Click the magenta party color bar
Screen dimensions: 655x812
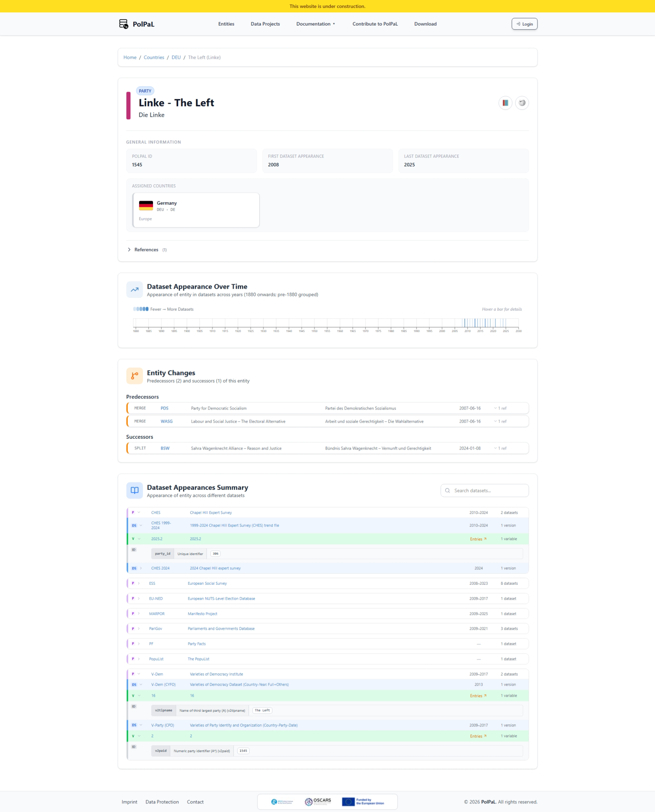[128, 105]
